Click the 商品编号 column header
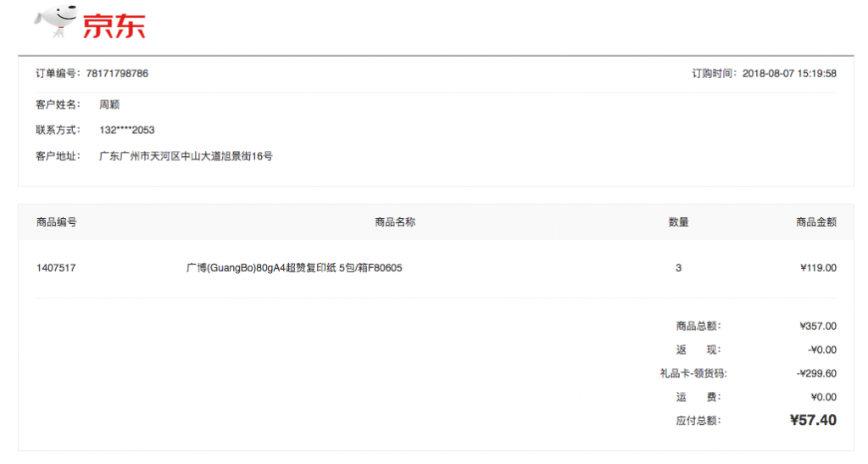Image resolution: width=868 pixels, height=464 pixels. point(57,222)
